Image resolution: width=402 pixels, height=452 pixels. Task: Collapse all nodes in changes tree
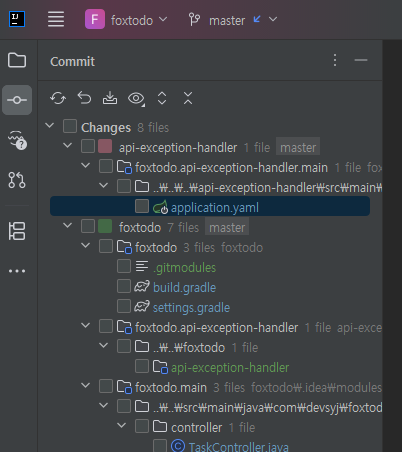pyautogui.click(x=188, y=98)
